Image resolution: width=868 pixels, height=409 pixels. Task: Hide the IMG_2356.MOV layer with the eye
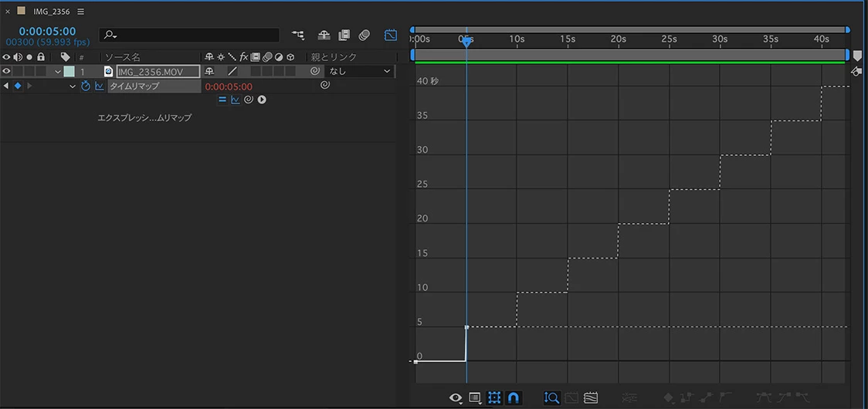pyautogui.click(x=6, y=71)
